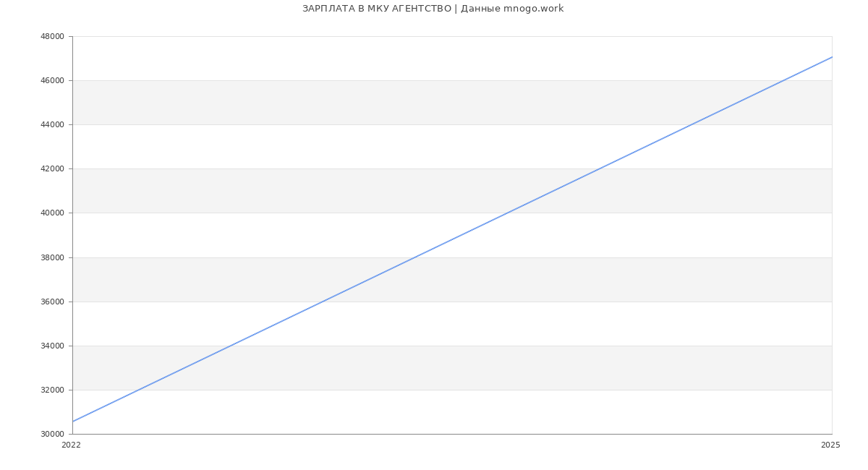Click the salary line's 2025 end point
Screen dimensions: 868x470
coord(831,57)
